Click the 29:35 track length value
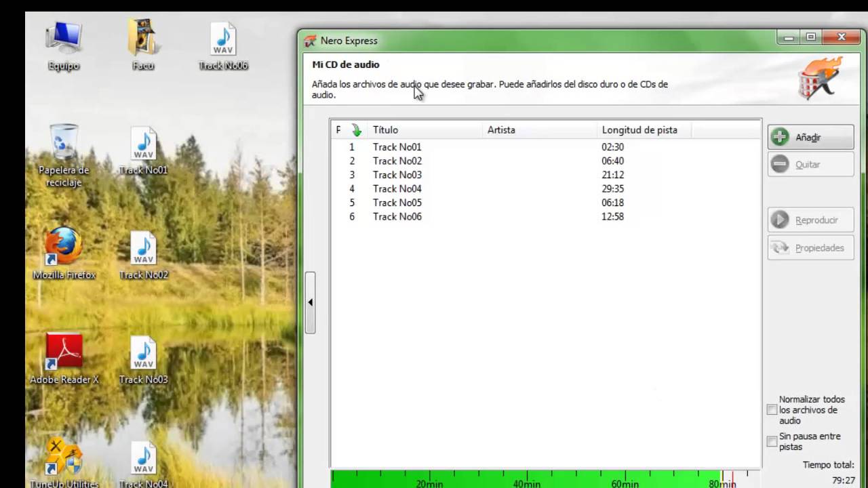The height and width of the screenshot is (488, 868). [612, 189]
